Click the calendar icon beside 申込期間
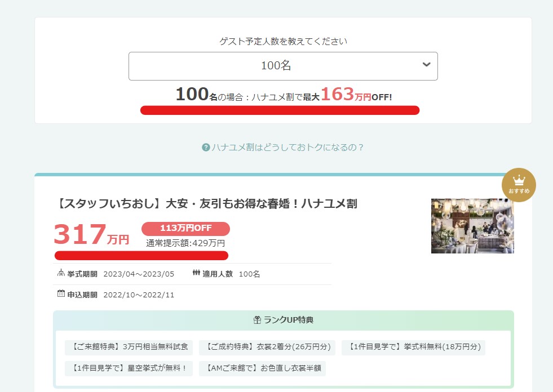The width and height of the screenshot is (553, 392). click(61, 293)
